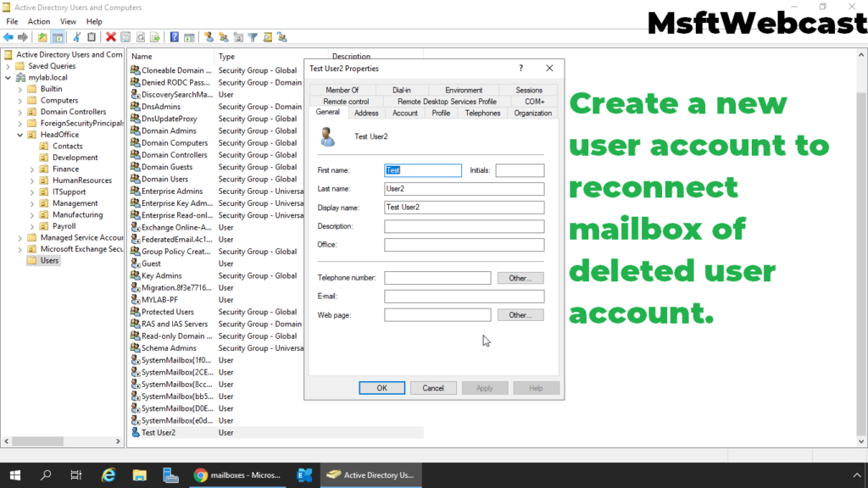
Task: Click OK in Properties dialog
Action: (x=382, y=388)
